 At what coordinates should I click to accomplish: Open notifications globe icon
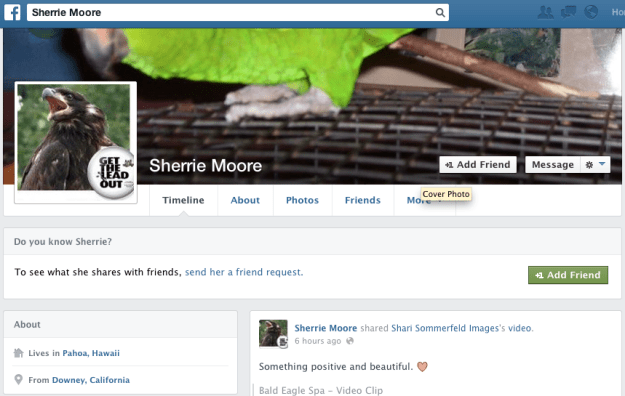click(591, 12)
